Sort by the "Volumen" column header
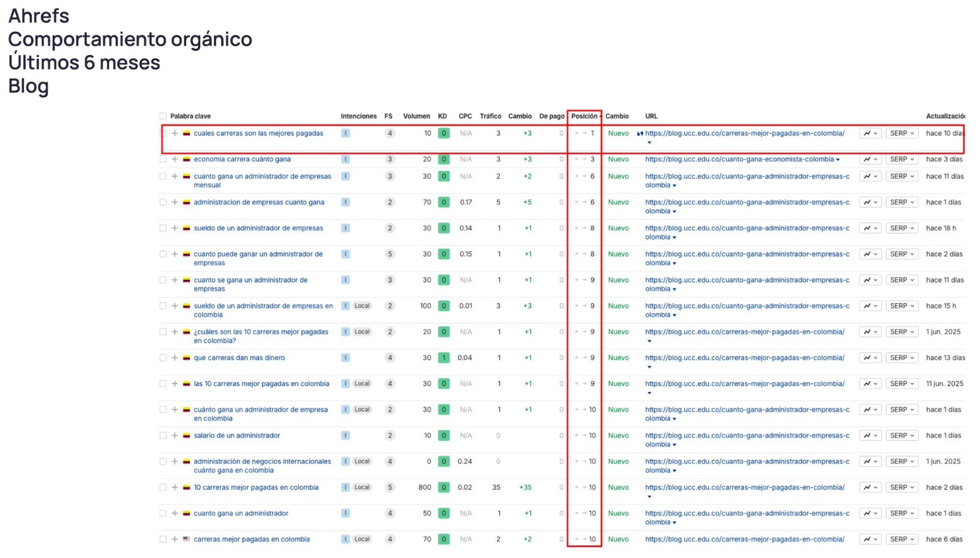This screenshot has width=980, height=558. point(417,116)
